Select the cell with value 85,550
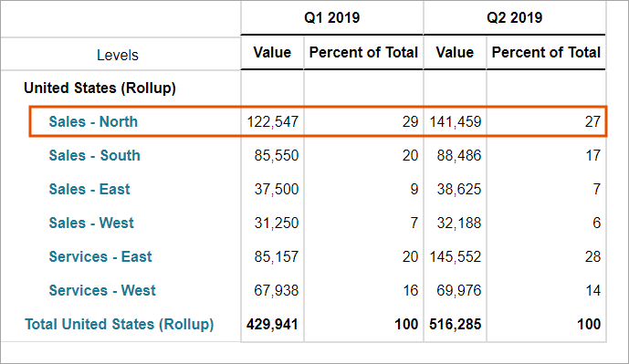Image resolution: width=629 pixels, height=364 pixels. 277,155
